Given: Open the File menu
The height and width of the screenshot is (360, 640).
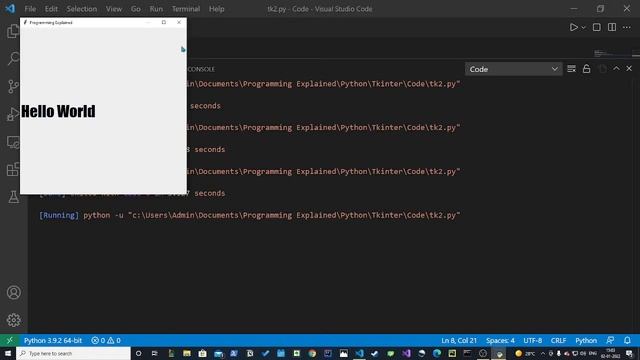Looking at the screenshot, I should click(30, 9).
